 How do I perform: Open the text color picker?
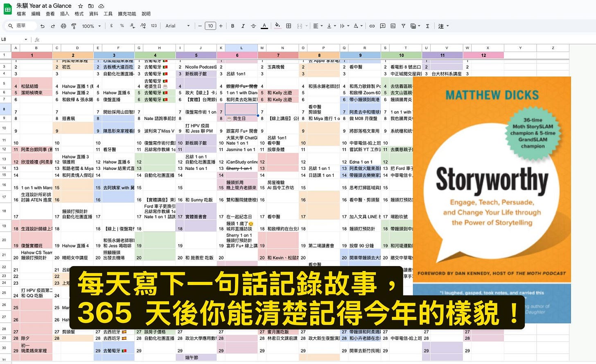(264, 26)
